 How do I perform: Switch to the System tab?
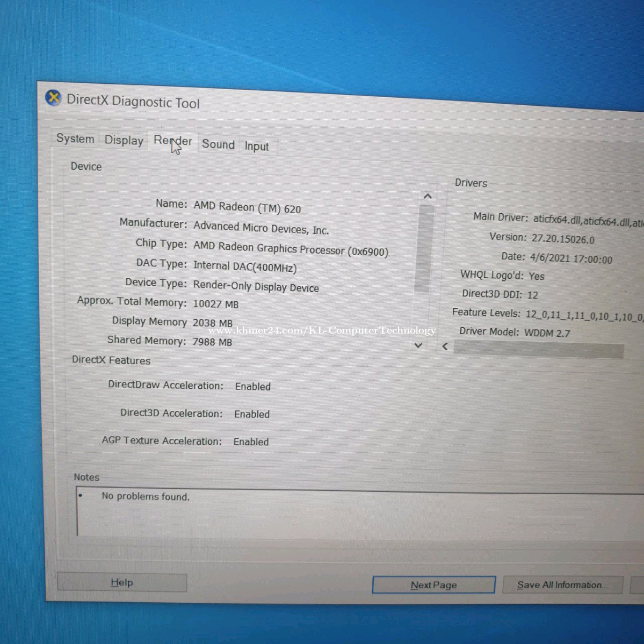pos(75,139)
